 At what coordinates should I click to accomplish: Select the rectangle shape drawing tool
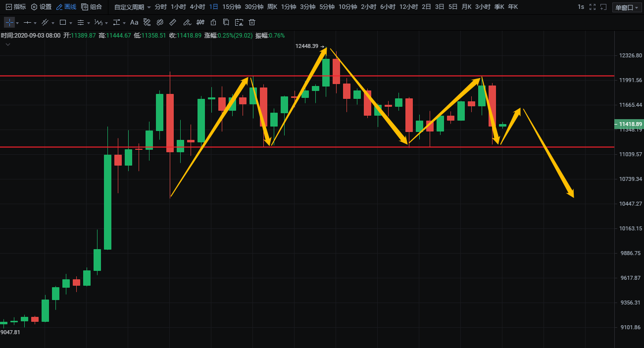pyautogui.click(x=63, y=23)
